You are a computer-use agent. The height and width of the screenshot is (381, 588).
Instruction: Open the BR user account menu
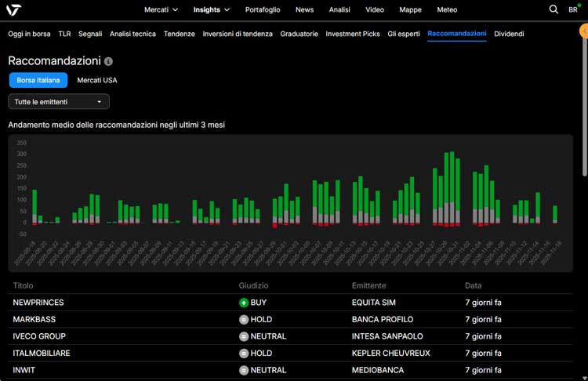coord(573,10)
